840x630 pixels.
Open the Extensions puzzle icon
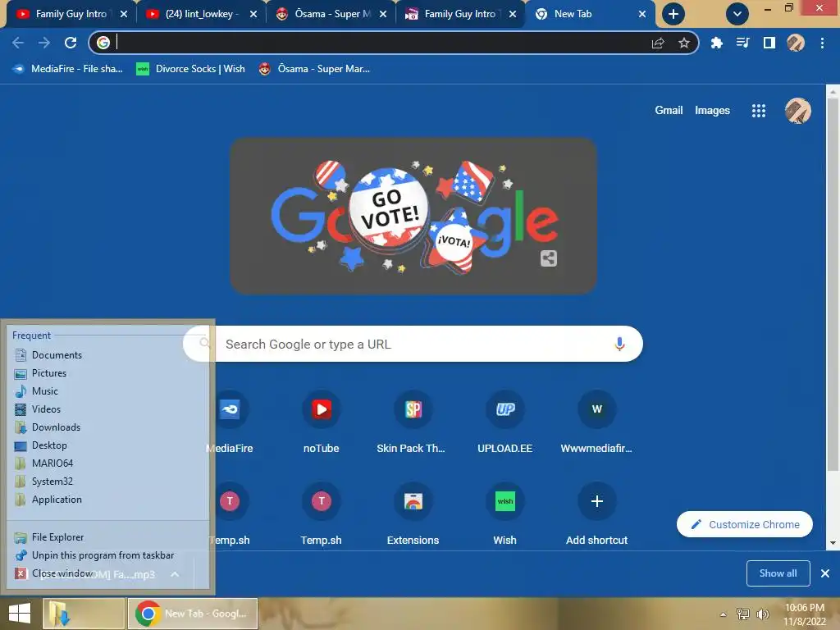716,43
